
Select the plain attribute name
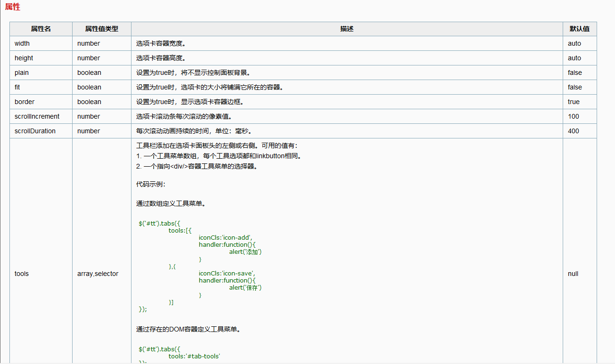point(21,73)
